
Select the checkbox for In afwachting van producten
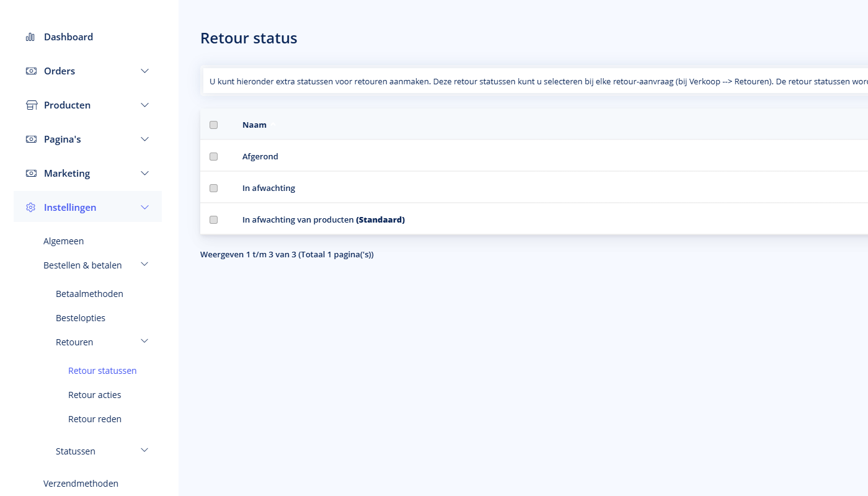pos(214,219)
